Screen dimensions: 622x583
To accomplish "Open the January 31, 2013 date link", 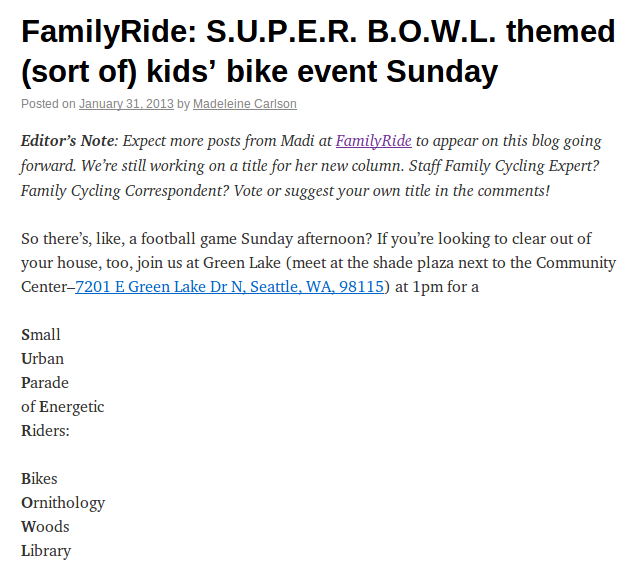I will (x=126, y=104).
